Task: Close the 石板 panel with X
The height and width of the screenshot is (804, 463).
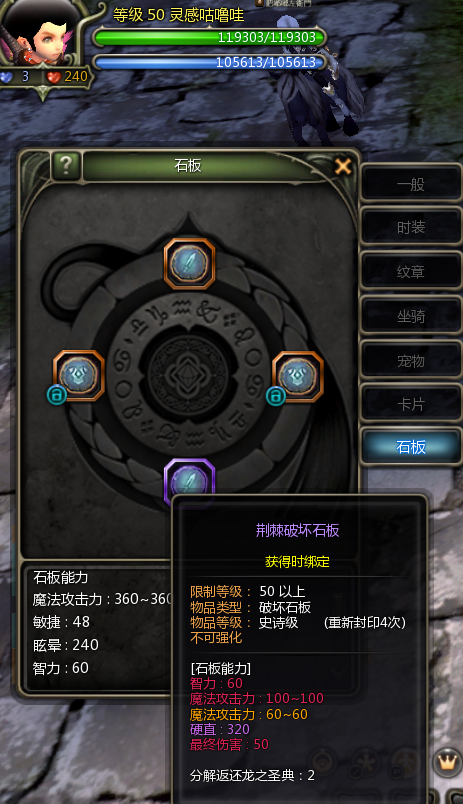Action: click(343, 166)
